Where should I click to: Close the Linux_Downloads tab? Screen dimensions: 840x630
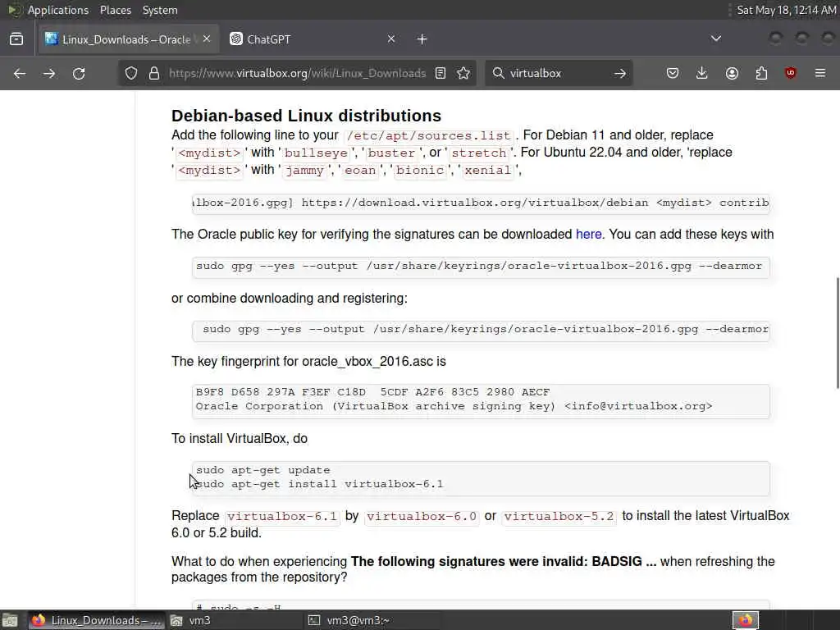(207, 39)
